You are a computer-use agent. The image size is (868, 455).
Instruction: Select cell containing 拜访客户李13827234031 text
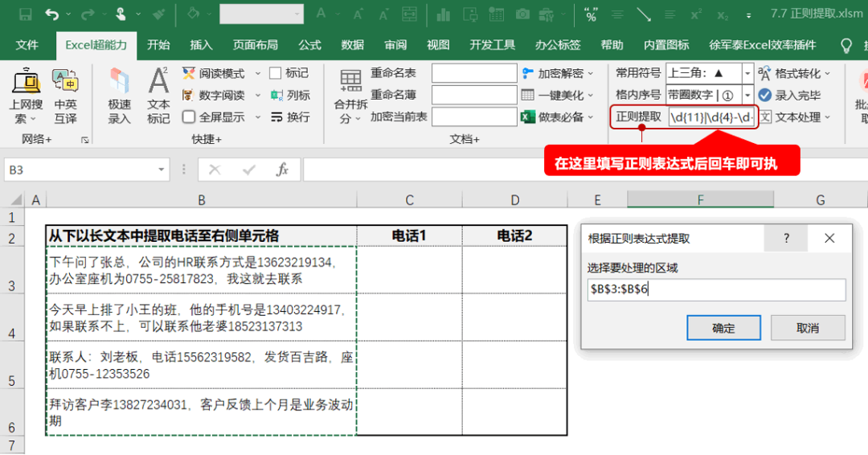[x=202, y=412]
